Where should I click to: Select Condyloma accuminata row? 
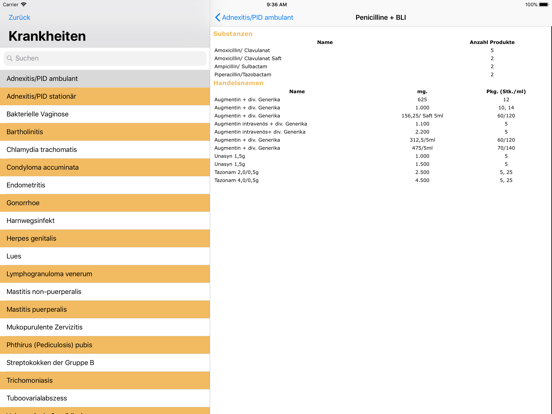[105, 168]
